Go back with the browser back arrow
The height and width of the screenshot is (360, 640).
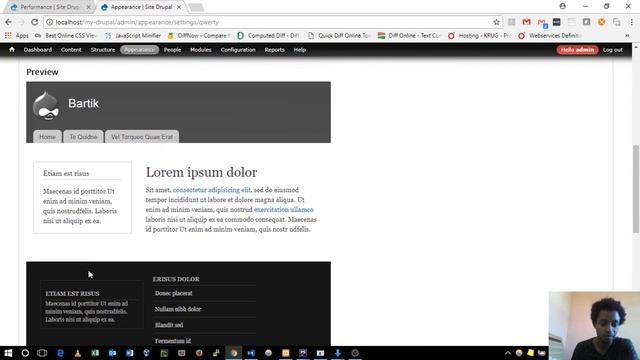click(9, 22)
